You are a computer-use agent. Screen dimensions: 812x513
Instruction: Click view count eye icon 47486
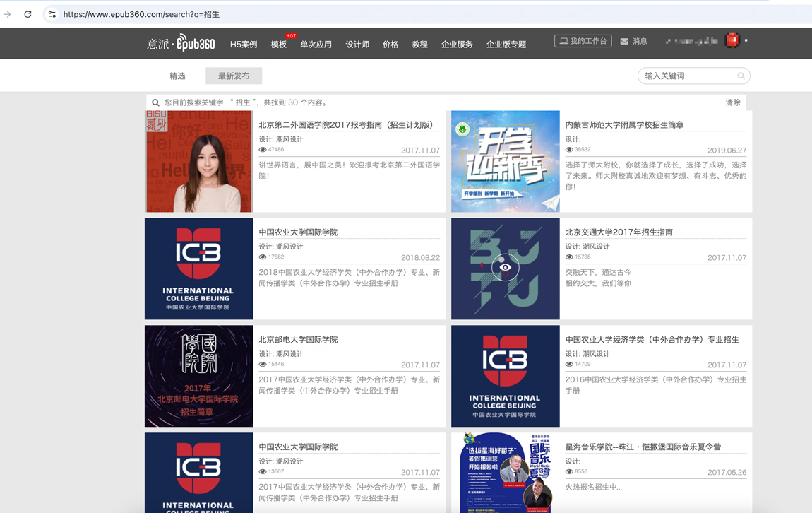(x=263, y=150)
